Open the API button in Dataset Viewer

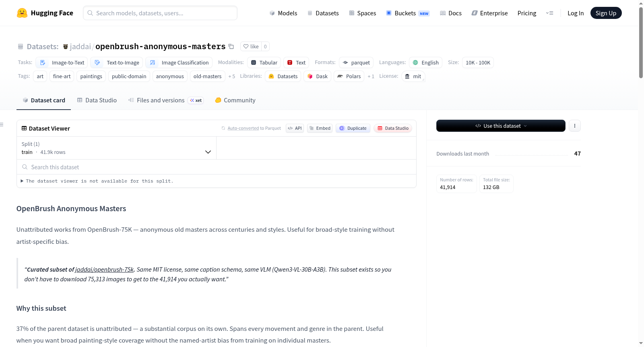(x=295, y=128)
